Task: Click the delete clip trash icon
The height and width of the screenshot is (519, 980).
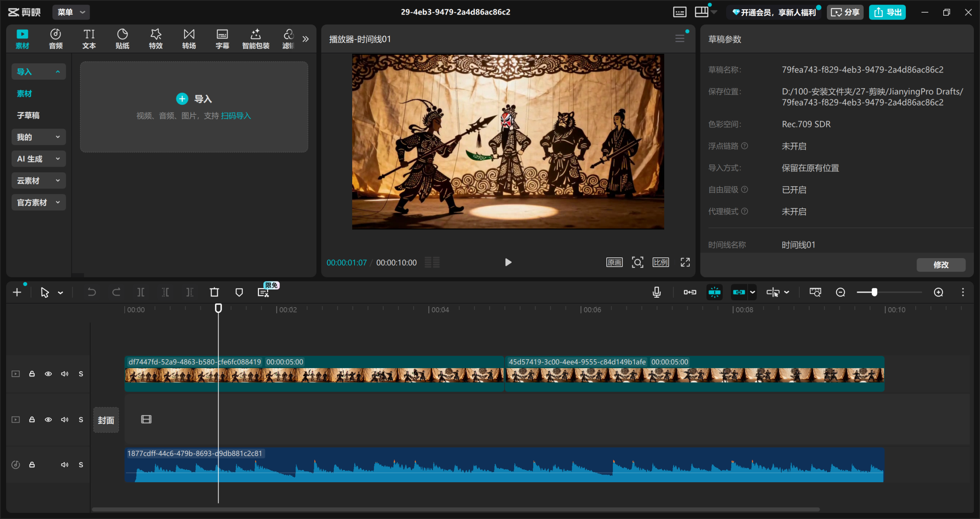Action: pos(214,292)
